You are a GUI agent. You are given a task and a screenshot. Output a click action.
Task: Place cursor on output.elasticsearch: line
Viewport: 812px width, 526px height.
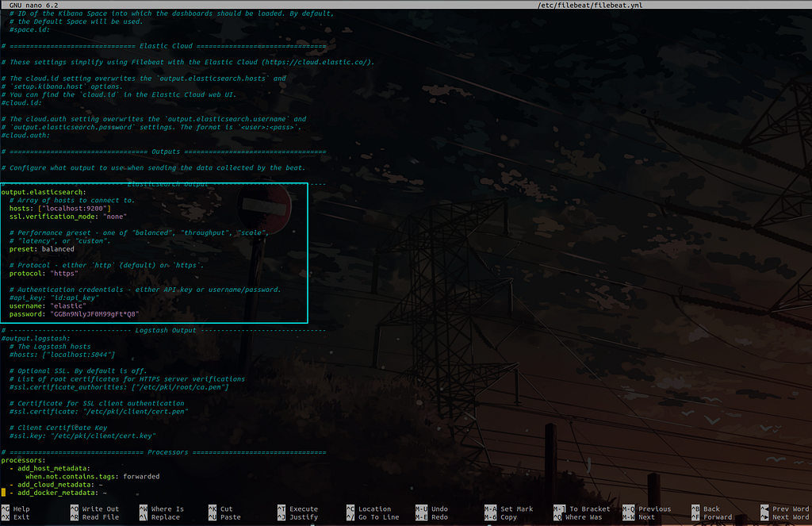pos(44,192)
